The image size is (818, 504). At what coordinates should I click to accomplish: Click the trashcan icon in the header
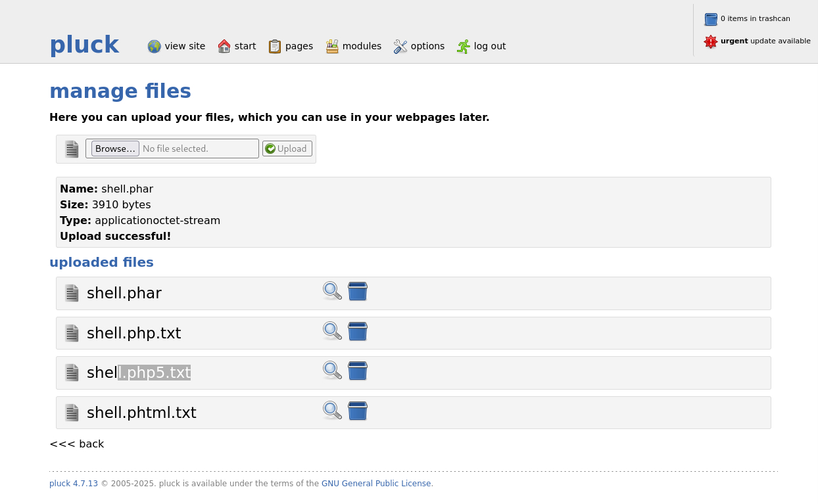pyautogui.click(x=711, y=19)
